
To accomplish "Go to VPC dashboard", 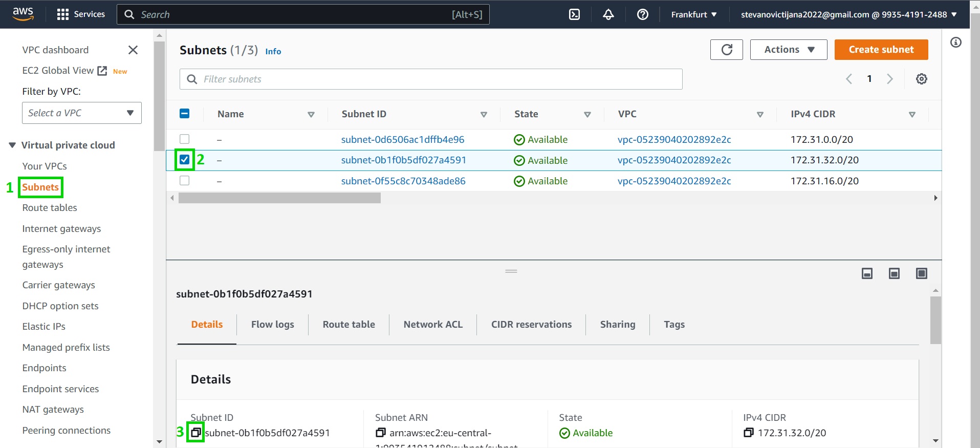I will click(55, 50).
